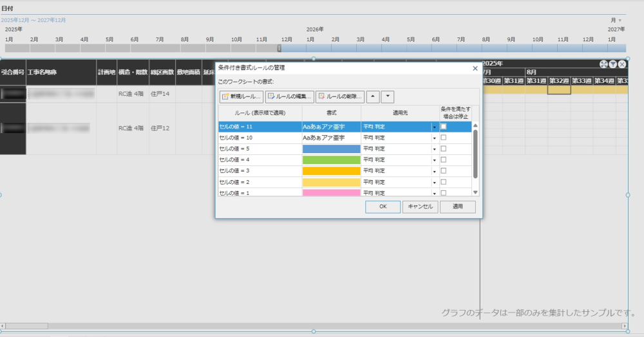Viewport: 644px width, 337px height.
Task: Click the rule list vertical scrollbar thumb
Action: point(475,154)
